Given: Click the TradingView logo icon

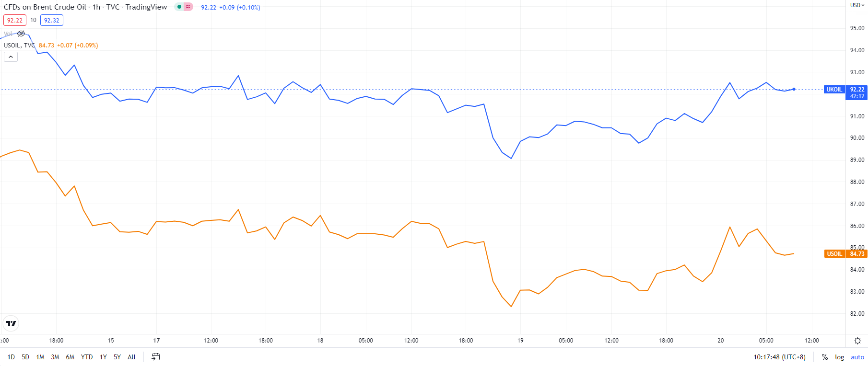Looking at the screenshot, I should pyautogui.click(x=11, y=323).
